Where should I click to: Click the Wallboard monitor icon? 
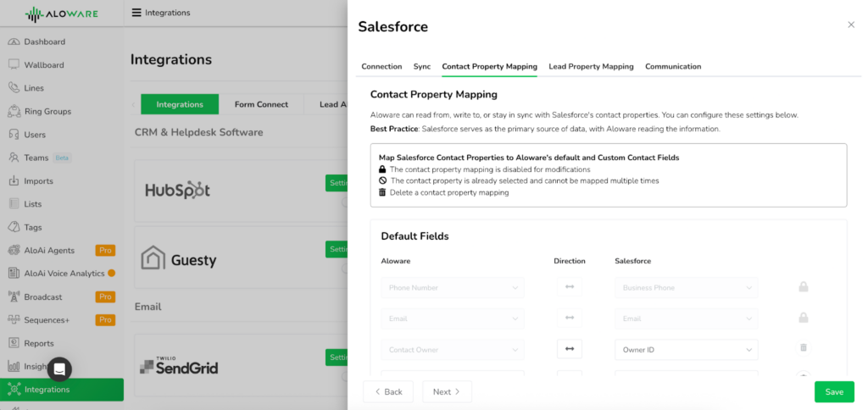(x=14, y=64)
